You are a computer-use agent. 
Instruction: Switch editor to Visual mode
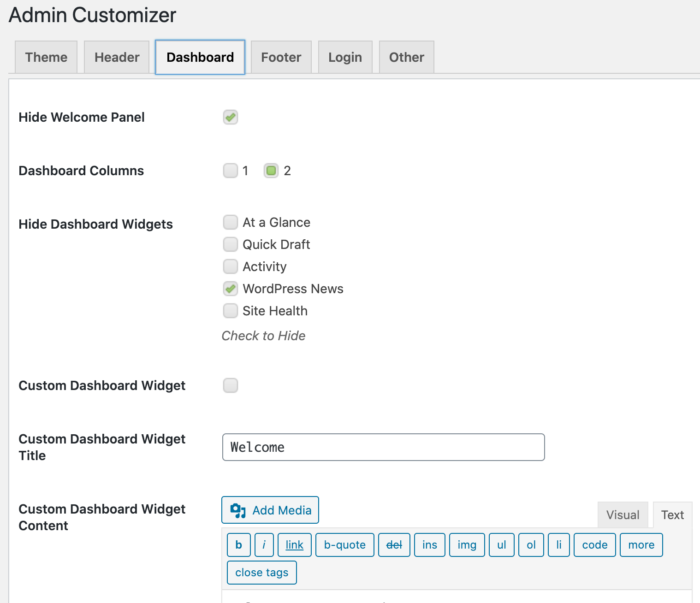click(x=623, y=515)
